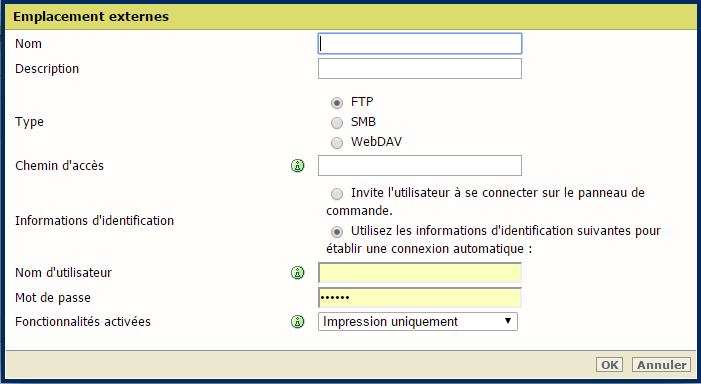Select the Invite l'utilisateur à se connecter option

(x=337, y=194)
